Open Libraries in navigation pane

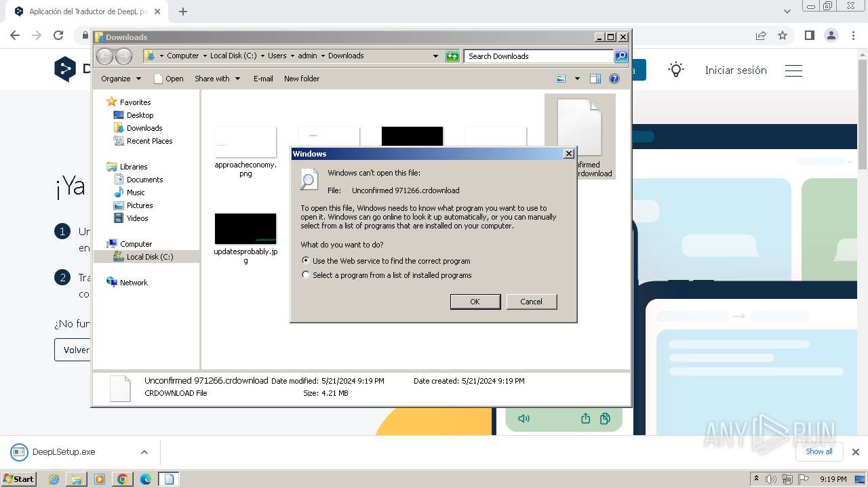coord(134,167)
